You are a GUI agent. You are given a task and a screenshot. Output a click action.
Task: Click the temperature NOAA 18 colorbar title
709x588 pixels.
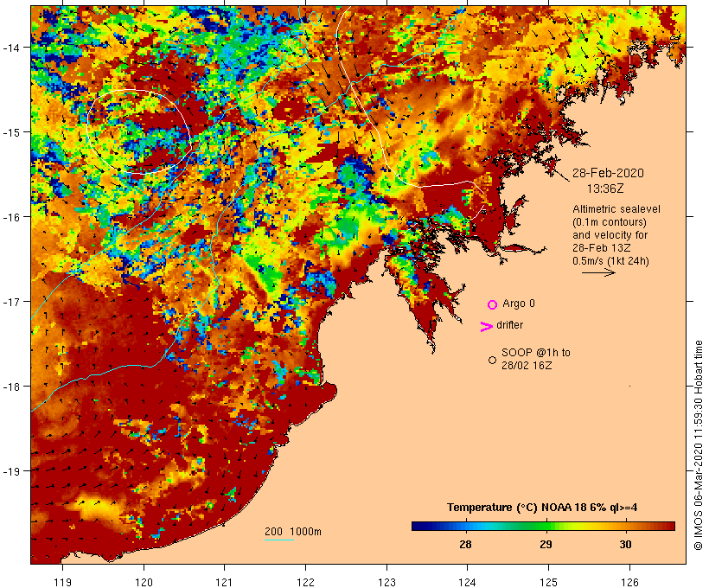point(542,508)
